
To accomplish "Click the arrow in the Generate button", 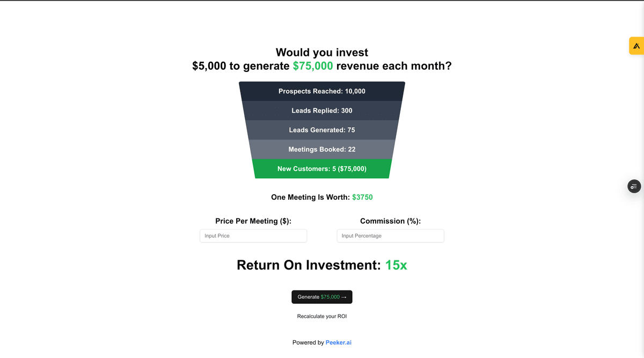I will [x=344, y=297].
